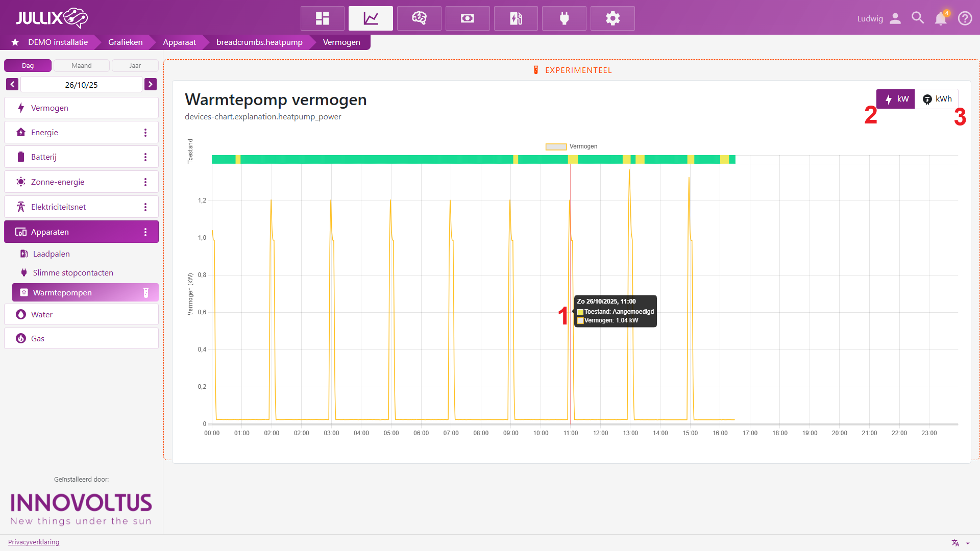
Task: Select the Jaar period tab
Action: tap(135, 65)
